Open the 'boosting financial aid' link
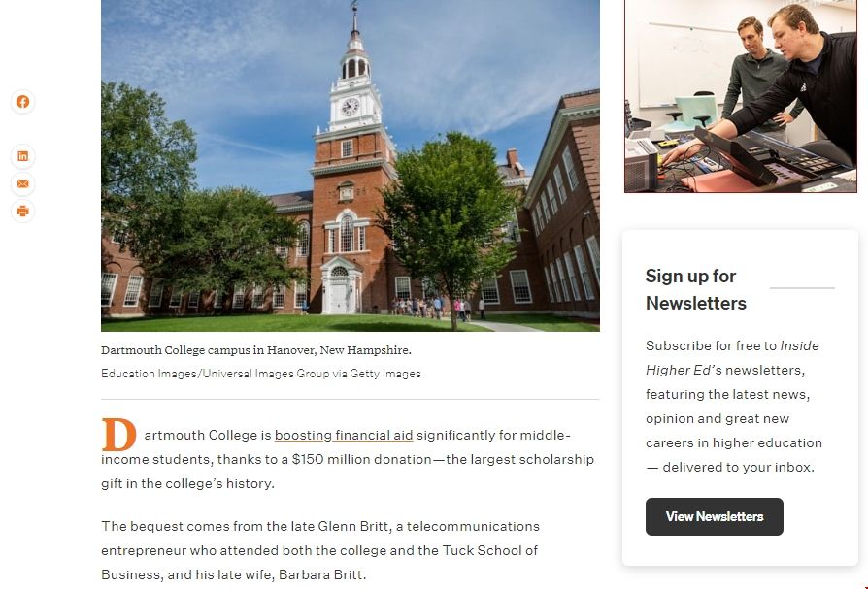Image resolution: width=868 pixels, height=589 pixels. tap(344, 436)
